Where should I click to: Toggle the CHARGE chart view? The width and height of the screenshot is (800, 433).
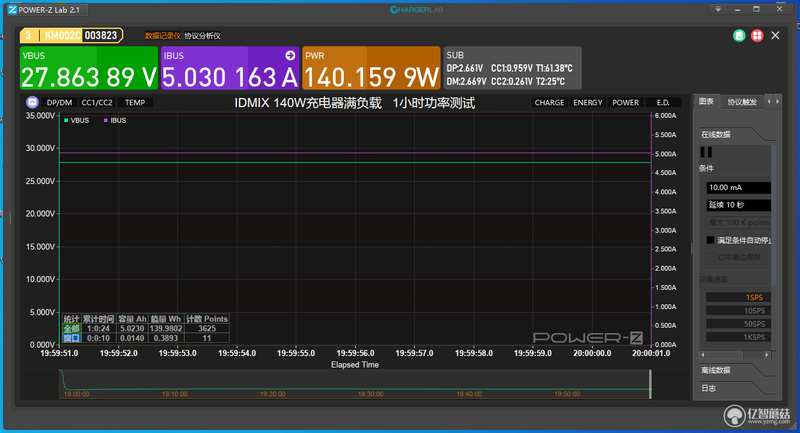pyautogui.click(x=549, y=103)
